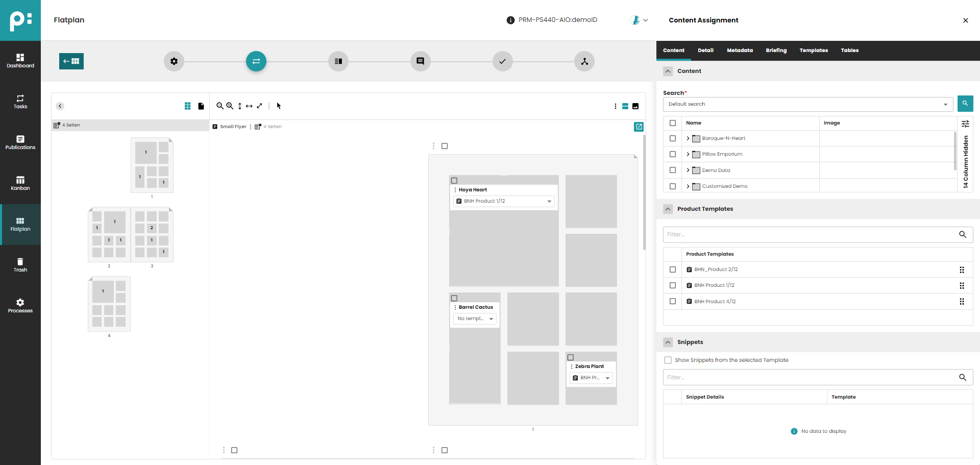
Task: Open the column chooser settings icon
Action: pyautogui.click(x=965, y=124)
